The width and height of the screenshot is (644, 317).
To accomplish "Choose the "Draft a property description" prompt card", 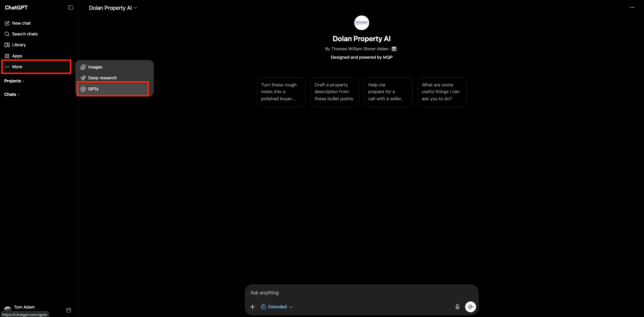I will pos(335,92).
